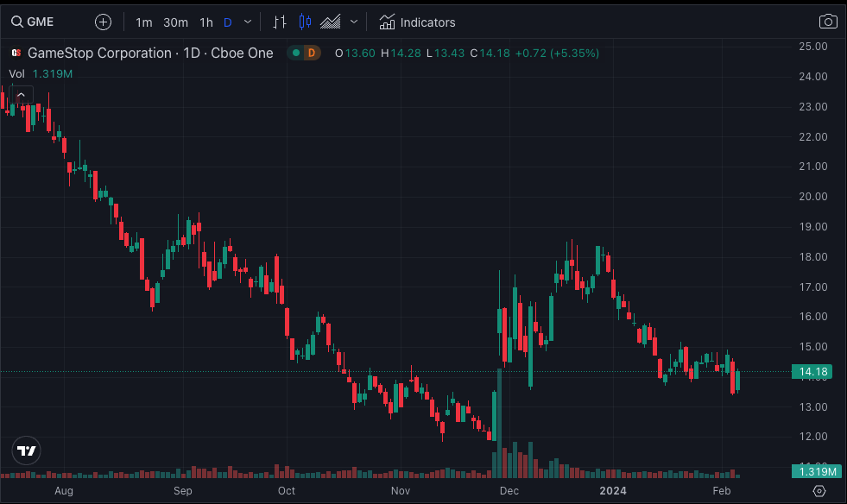Click the 14.18 current price label
847x504 pixels.
click(x=812, y=372)
